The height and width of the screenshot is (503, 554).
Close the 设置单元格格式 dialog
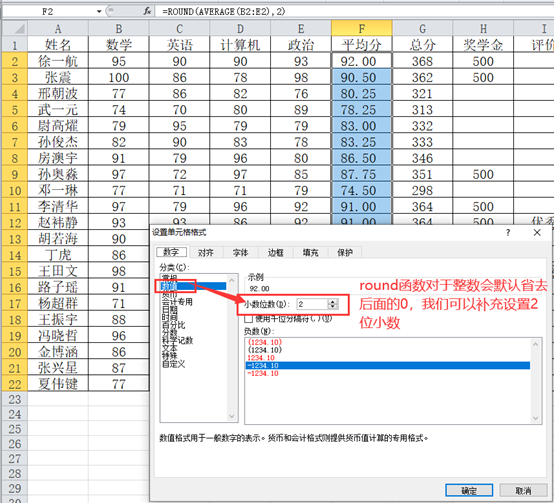pos(537,232)
